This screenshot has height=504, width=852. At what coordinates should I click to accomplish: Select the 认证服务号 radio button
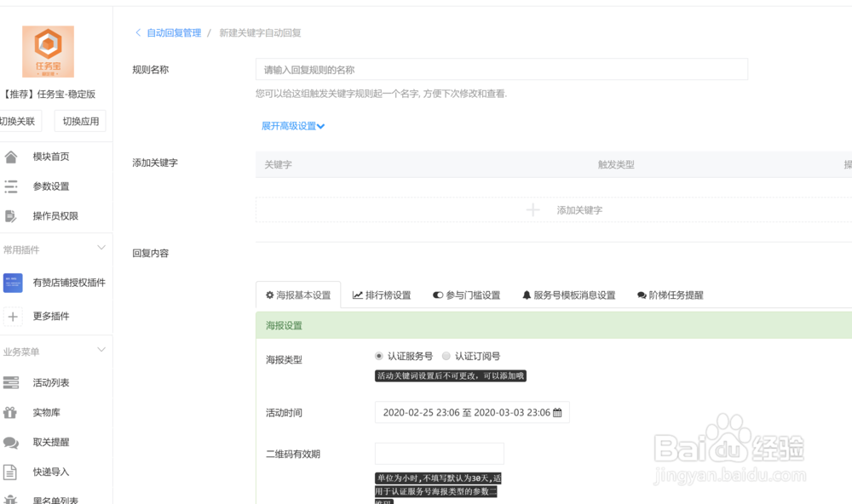click(x=379, y=356)
